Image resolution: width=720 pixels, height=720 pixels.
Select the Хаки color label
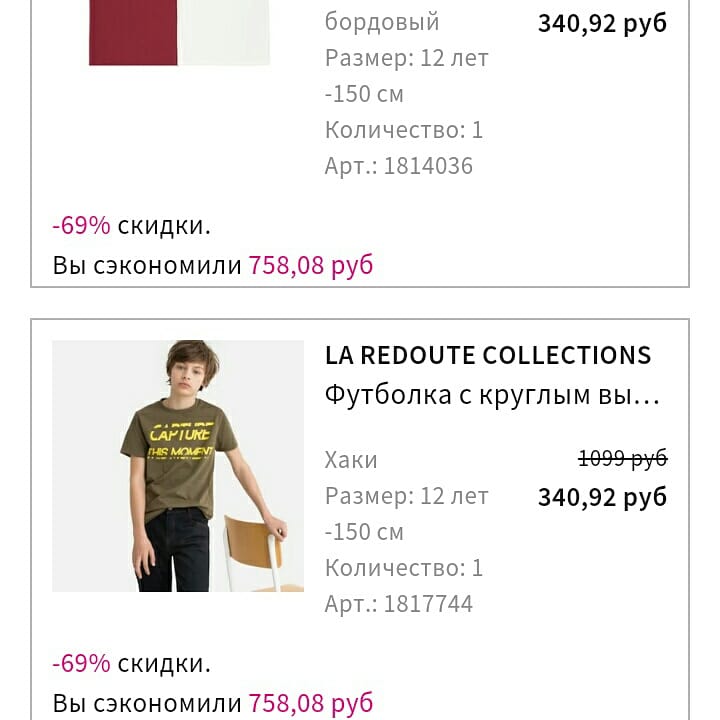(351, 460)
